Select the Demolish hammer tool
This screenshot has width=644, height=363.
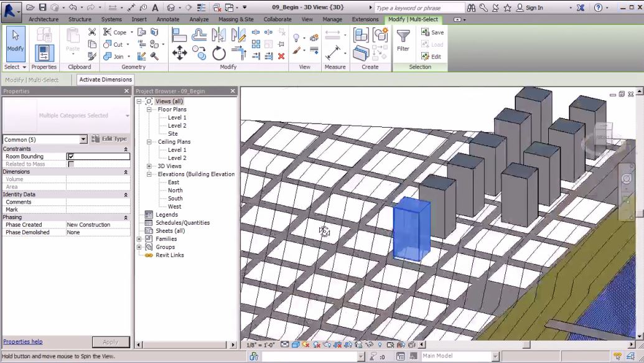point(154,56)
